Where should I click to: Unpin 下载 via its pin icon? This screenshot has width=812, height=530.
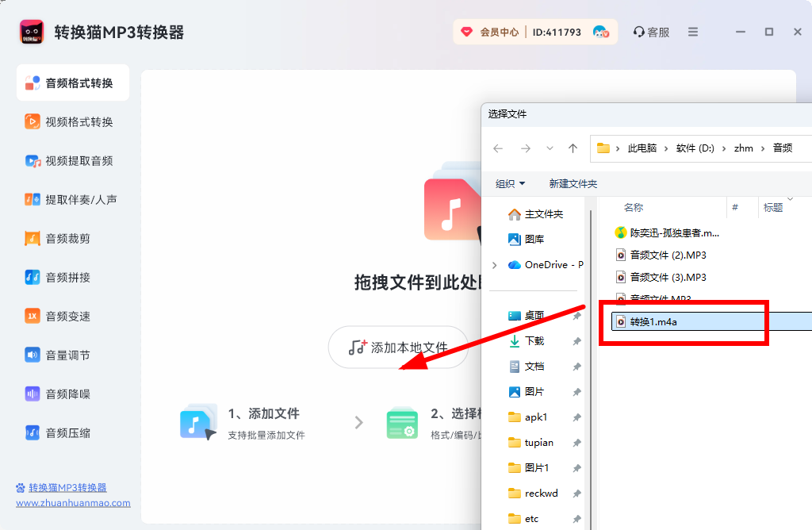click(577, 341)
